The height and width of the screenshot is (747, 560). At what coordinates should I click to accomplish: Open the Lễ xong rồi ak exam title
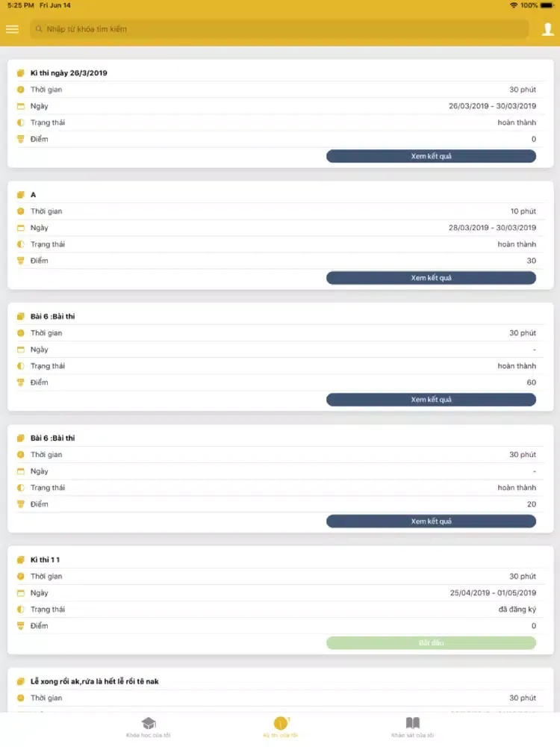94,681
